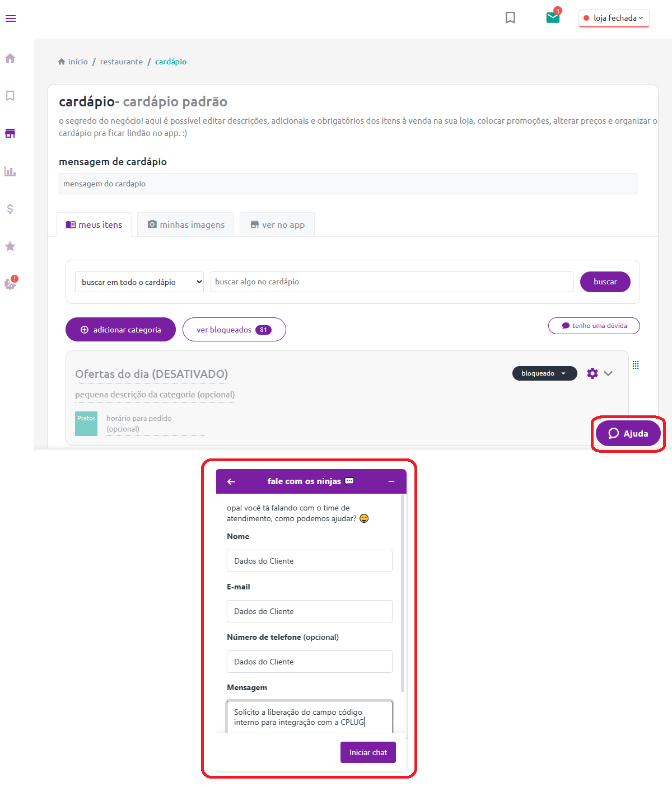672x787 pixels.
Task: Open the bar chart reports icon
Action: tap(10, 171)
